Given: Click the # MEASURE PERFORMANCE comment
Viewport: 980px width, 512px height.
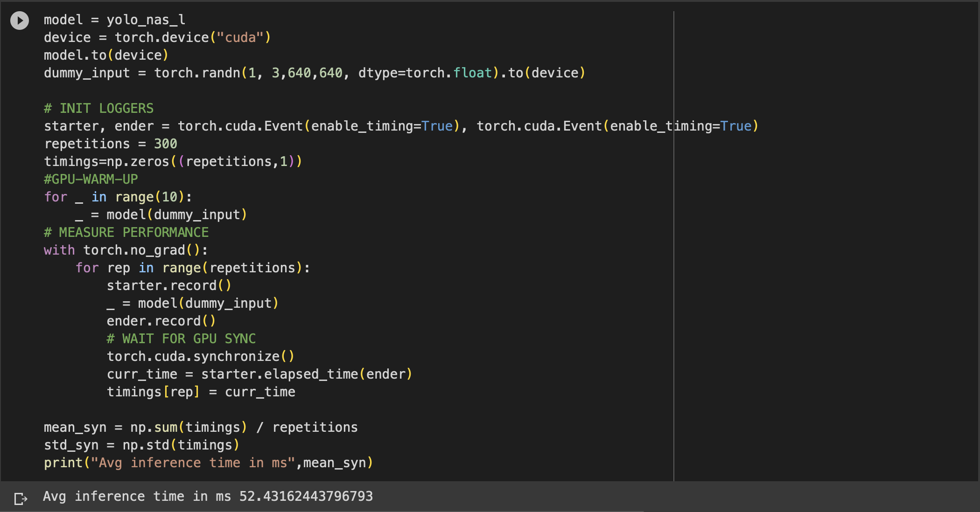Looking at the screenshot, I should coord(126,232).
